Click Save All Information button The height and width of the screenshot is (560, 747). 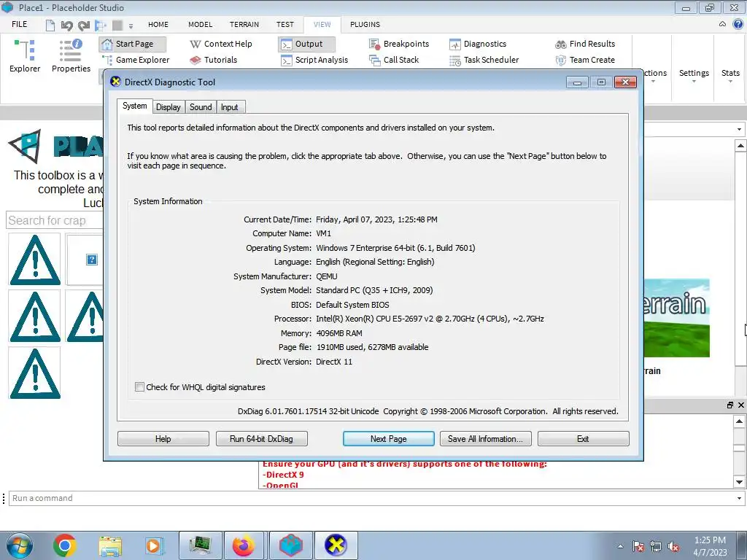485,438
